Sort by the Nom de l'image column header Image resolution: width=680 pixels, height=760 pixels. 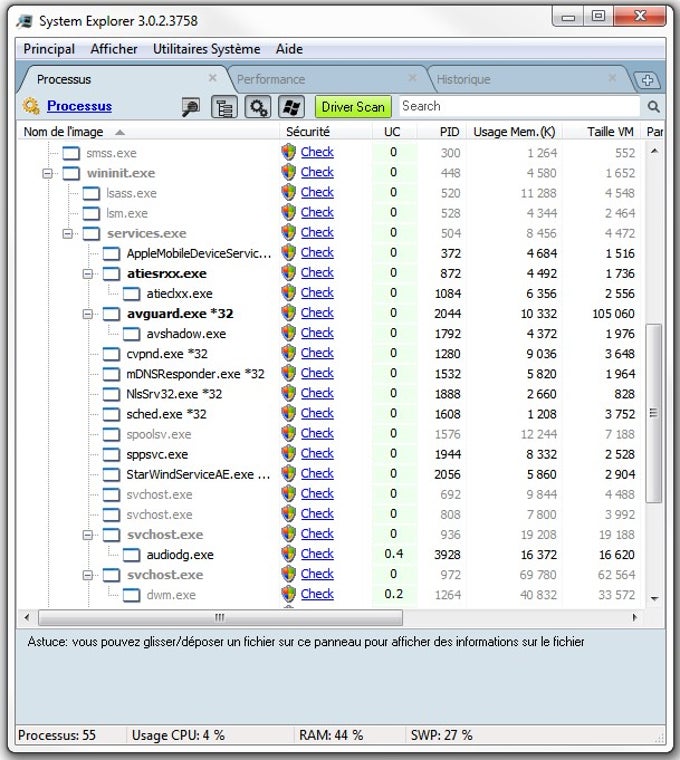point(148,132)
